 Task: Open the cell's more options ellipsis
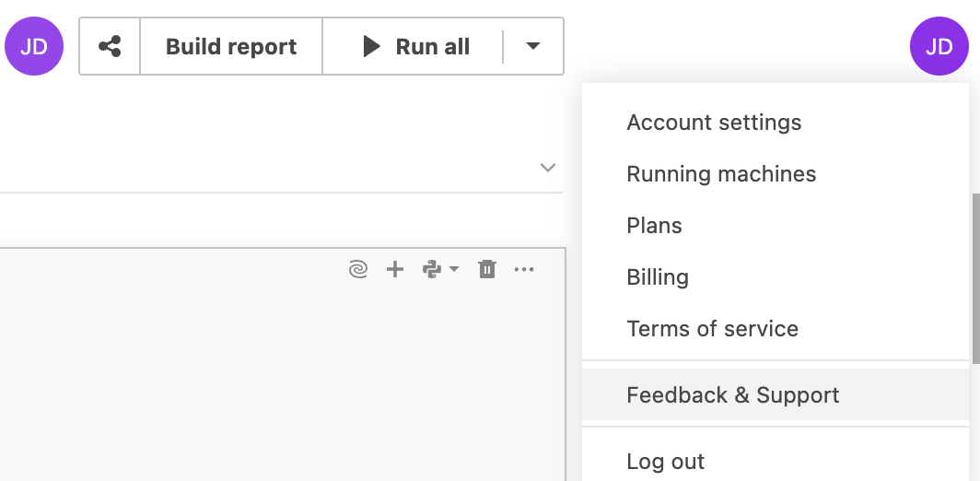click(x=524, y=269)
